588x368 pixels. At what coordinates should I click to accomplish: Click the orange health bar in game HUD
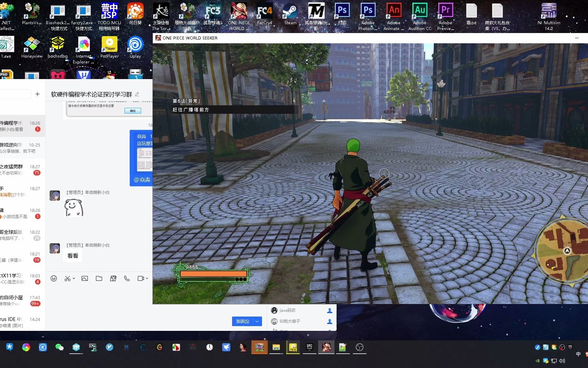tap(213, 274)
